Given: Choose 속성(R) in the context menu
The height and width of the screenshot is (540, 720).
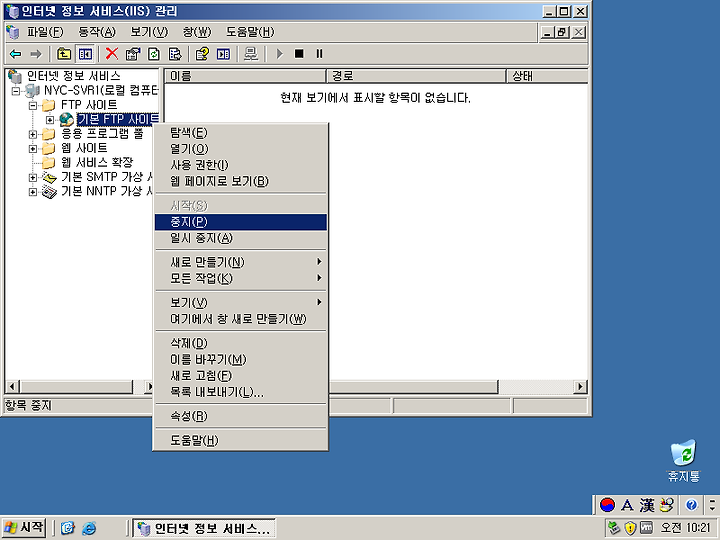Looking at the screenshot, I should point(241,416).
